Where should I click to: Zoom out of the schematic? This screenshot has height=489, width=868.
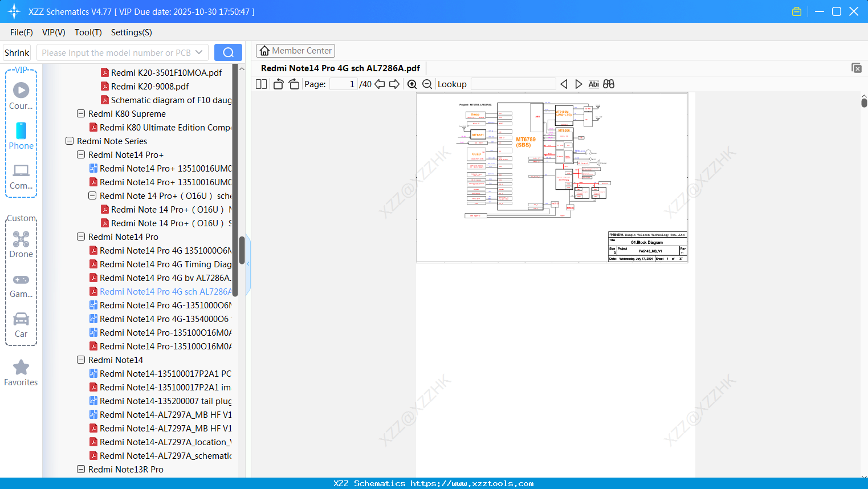[427, 84]
